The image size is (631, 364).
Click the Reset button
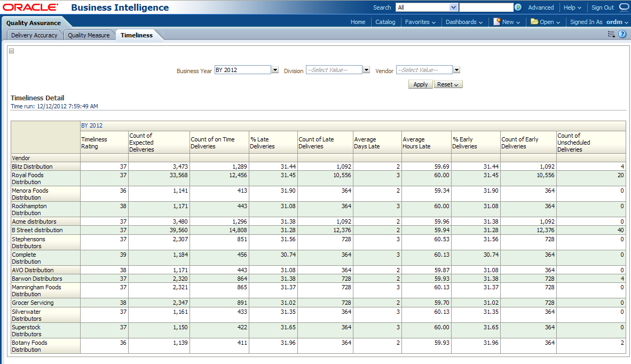click(448, 84)
